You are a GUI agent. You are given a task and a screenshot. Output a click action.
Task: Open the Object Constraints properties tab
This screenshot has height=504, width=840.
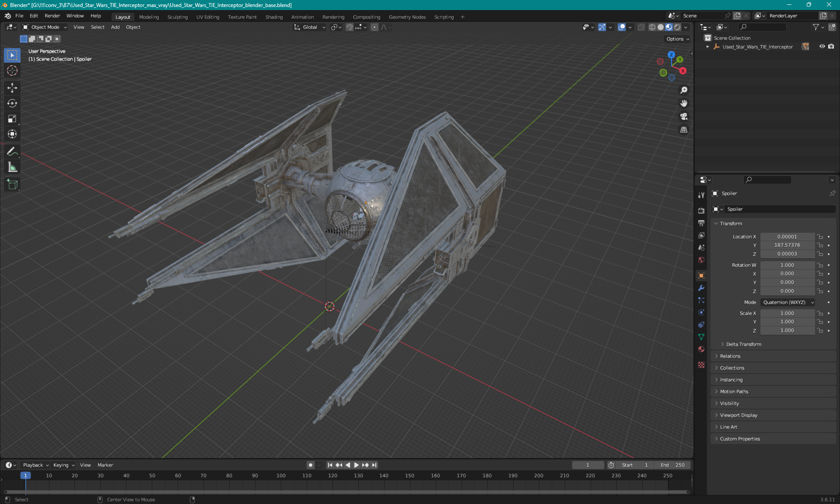point(701,325)
